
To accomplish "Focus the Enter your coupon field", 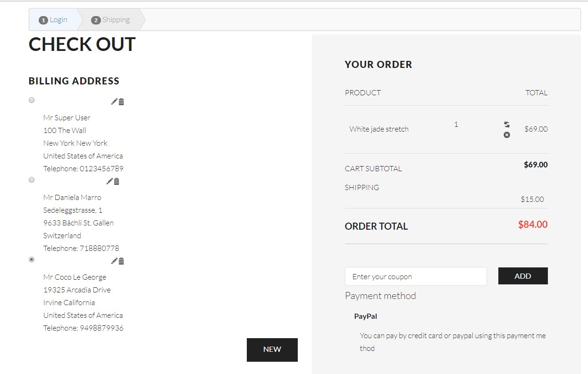I will tap(415, 276).
